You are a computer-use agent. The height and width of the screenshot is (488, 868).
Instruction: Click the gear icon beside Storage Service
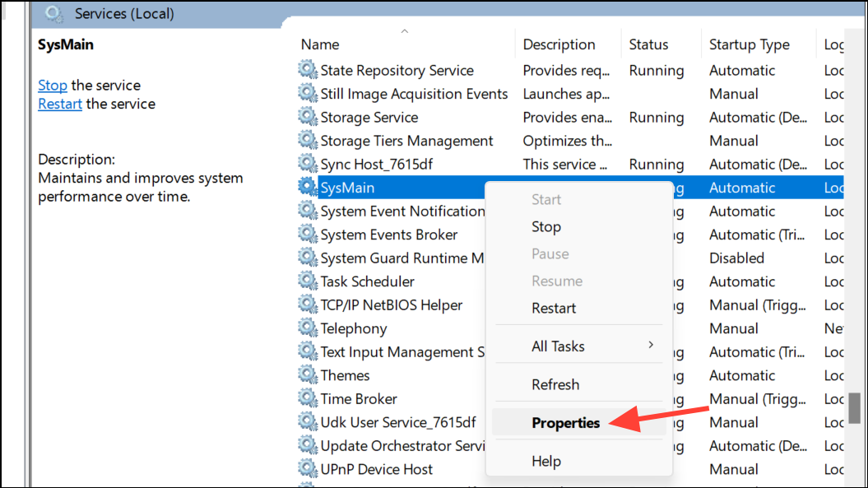click(x=307, y=117)
